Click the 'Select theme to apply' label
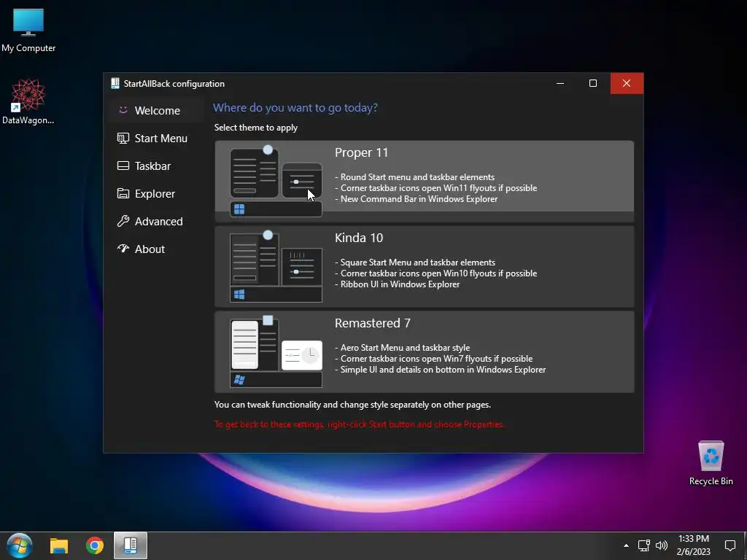The height and width of the screenshot is (560, 747). (256, 128)
